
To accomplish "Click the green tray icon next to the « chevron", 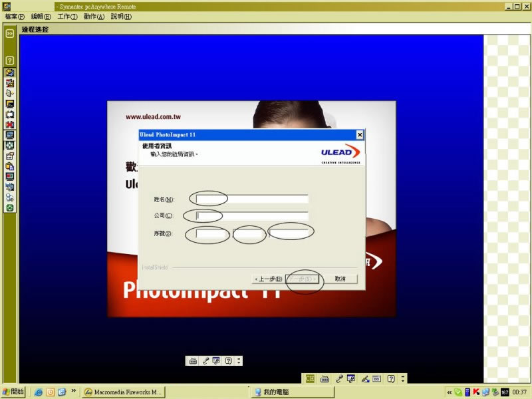I will pos(458,392).
